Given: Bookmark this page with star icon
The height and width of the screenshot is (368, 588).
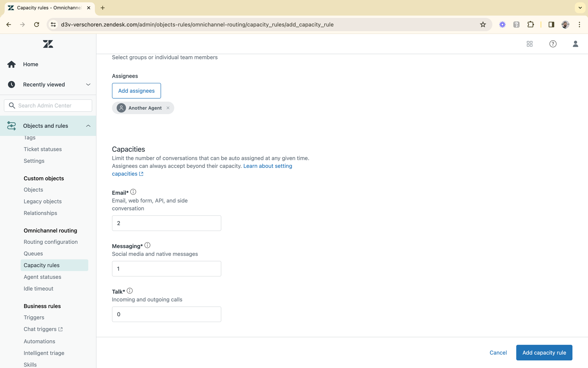Looking at the screenshot, I should (483, 24).
